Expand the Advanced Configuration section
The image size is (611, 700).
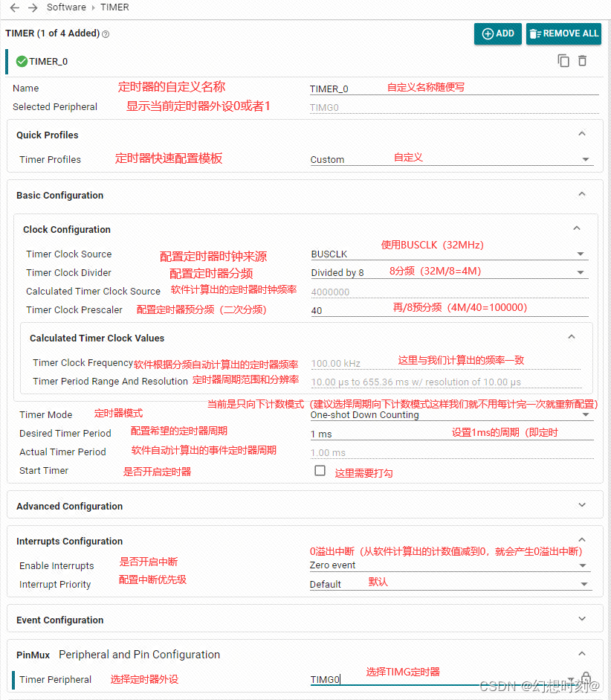click(x=581, y=505)
